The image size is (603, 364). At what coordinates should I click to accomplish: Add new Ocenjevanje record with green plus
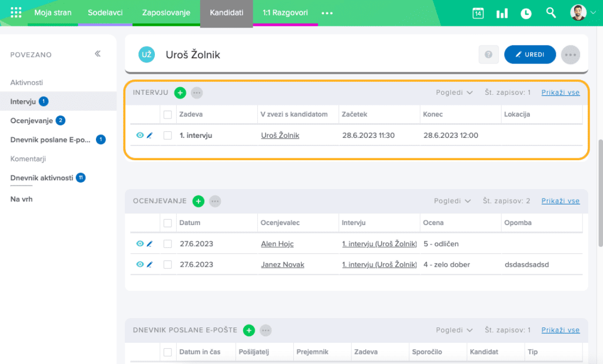tap(198, 201)
